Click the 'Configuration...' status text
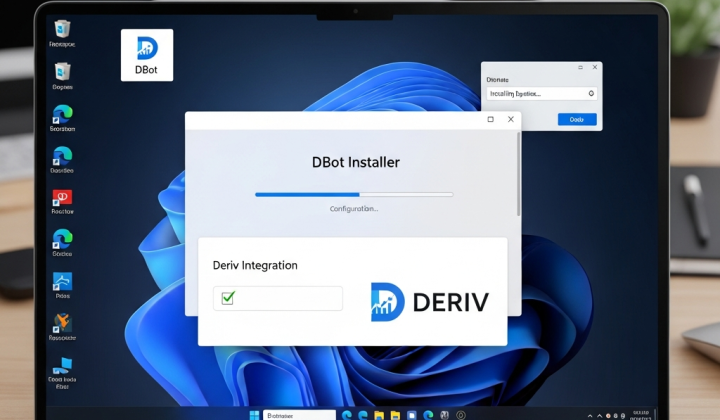Image resolution: width=720 pixels, height=420 pixels. pos(354,209)
